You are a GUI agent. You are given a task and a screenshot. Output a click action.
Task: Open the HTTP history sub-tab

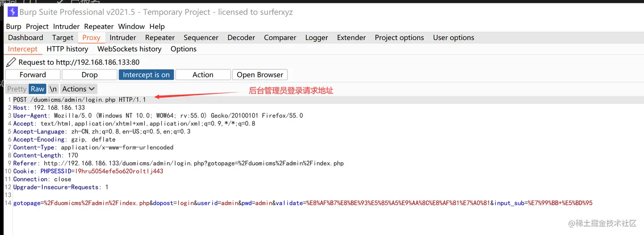(67, 49)
